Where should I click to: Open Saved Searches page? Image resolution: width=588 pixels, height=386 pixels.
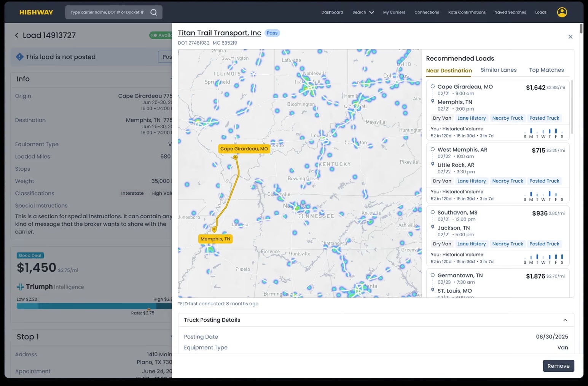tap(510, 12)
